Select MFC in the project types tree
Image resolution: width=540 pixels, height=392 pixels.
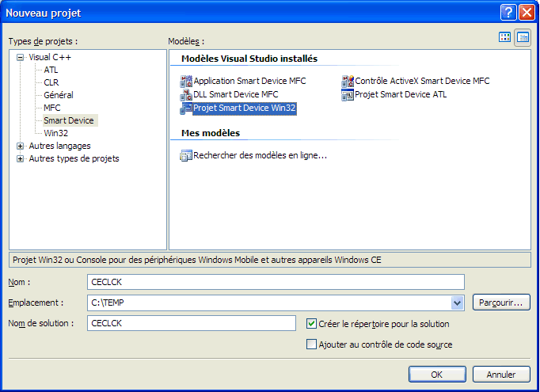coord(51,108)
